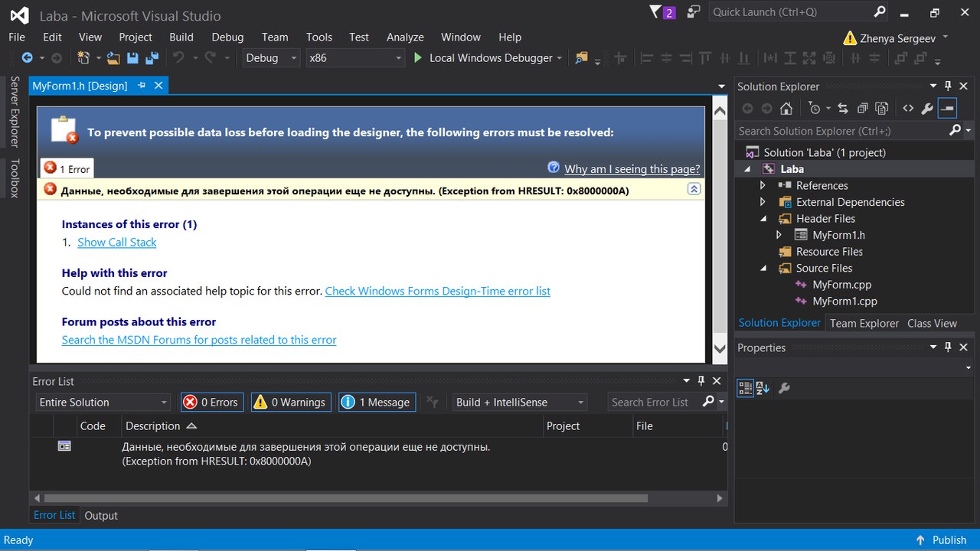
Task: Click the Show All Files icon
Action: point(882,109)
